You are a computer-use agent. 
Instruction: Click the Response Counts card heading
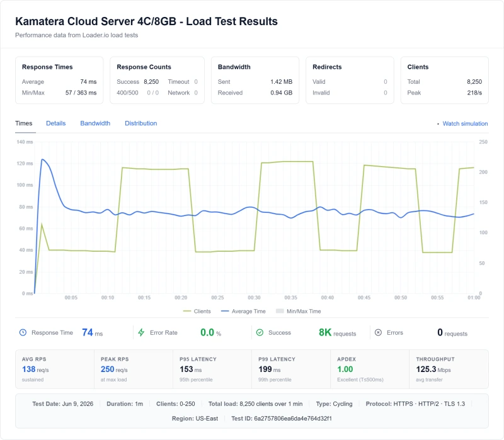click(144, 67)
